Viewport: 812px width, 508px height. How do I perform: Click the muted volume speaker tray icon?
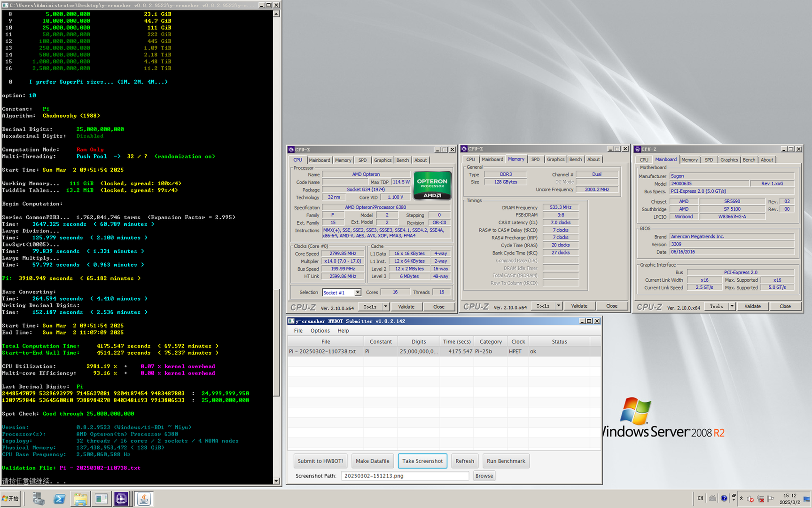click(750, 499)
